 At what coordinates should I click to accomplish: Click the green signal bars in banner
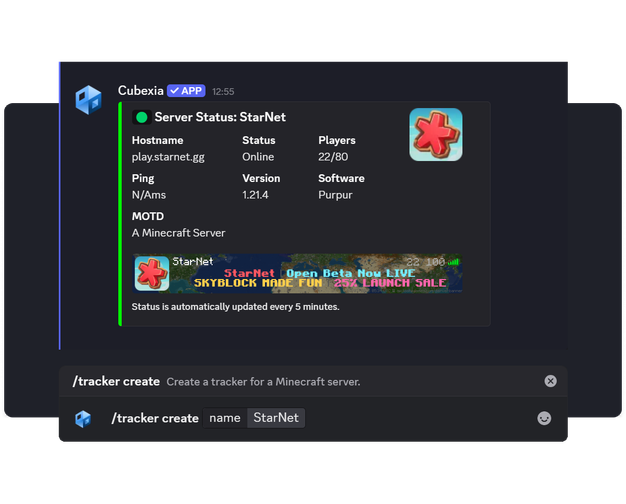(x=453, y=262)
